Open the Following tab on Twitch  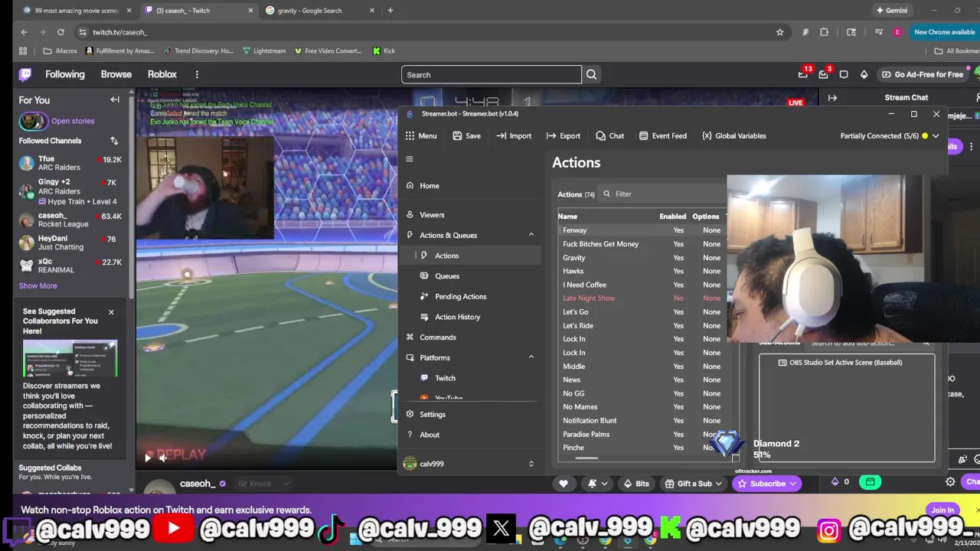tap(65, 74)
